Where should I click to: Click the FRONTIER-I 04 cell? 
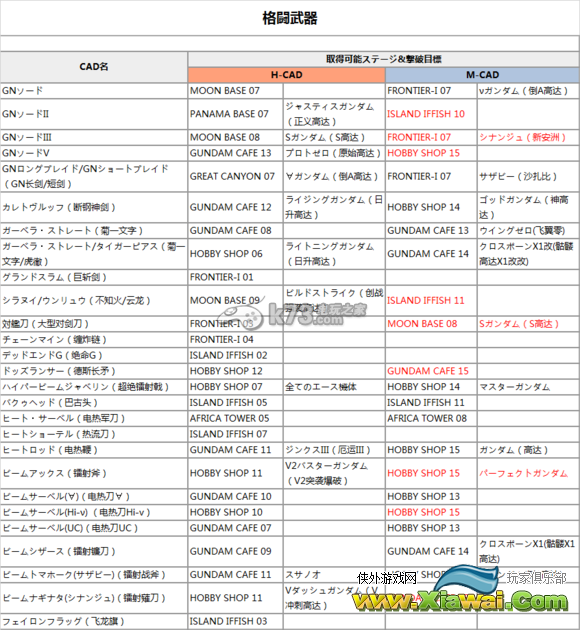coord(235,340)
